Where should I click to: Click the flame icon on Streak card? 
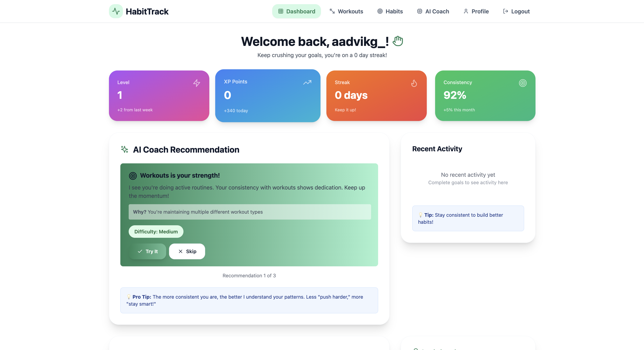click(x=414, y=83)
